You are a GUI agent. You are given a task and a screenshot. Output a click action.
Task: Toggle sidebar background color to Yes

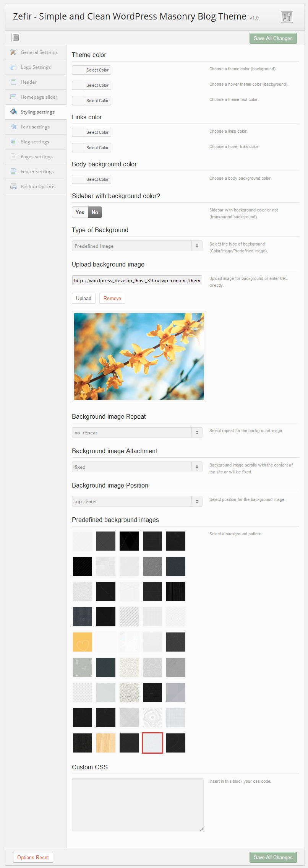[80, 212]
